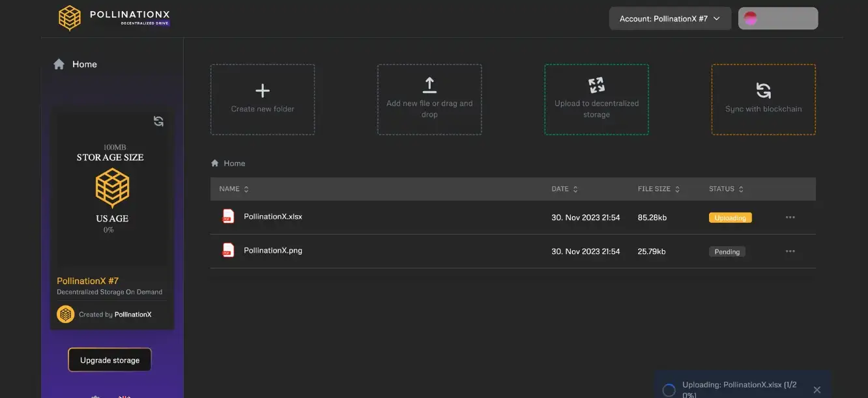Image resolution: width=868 pixels, height=398 pixels.
Task: Open the Account: PollinationX #7 dropdown
Action: (x=671, y=19)
